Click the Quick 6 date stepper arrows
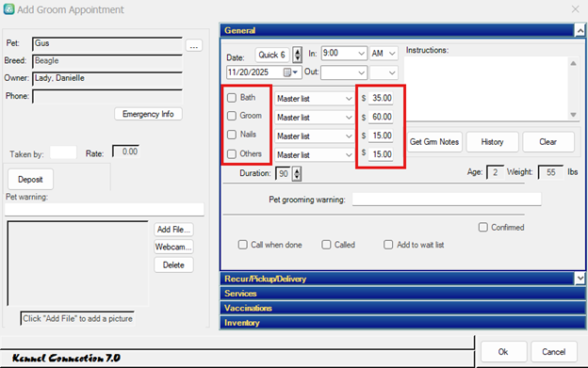Image resolution: width=588 pixels, height=368 pixels. coord(298,55)
